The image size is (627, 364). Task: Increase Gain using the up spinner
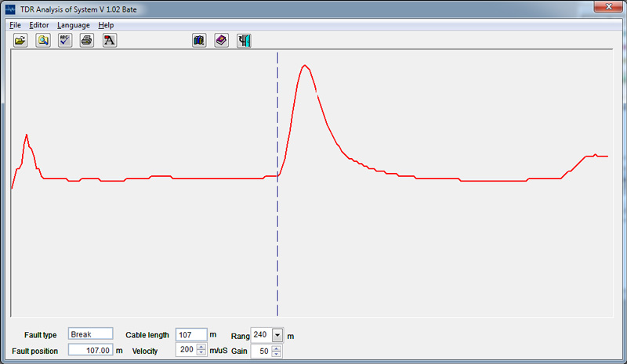point(276,348)
